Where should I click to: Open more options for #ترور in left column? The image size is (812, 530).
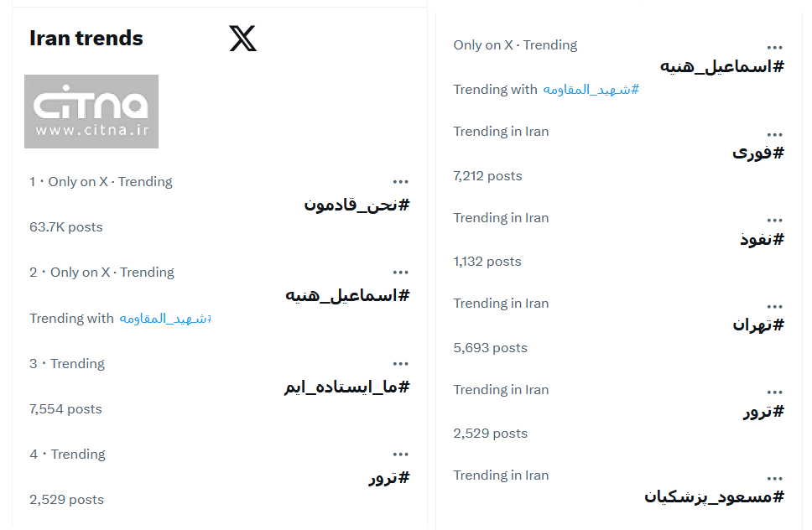[401, 454]
